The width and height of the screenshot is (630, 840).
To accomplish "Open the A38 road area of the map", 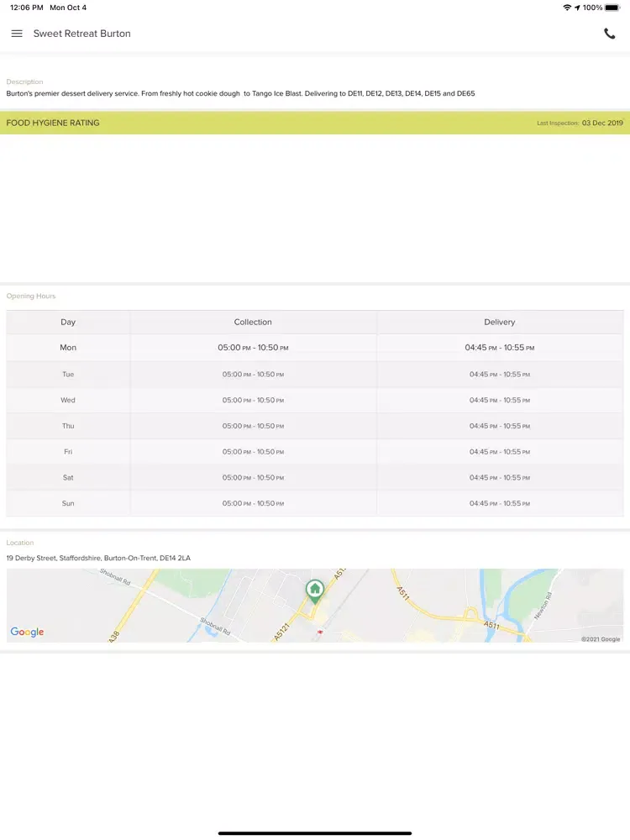I will coord(114,637).
